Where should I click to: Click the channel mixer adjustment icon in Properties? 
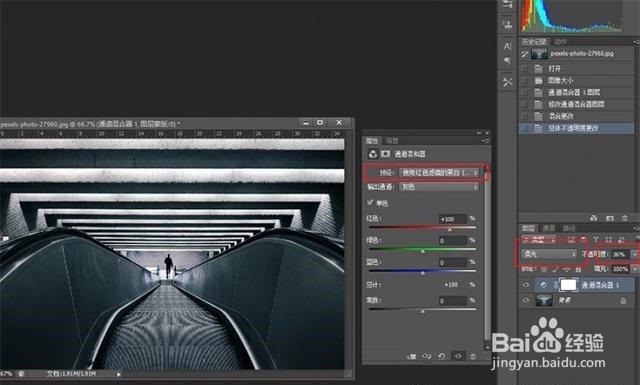(373, 154)
